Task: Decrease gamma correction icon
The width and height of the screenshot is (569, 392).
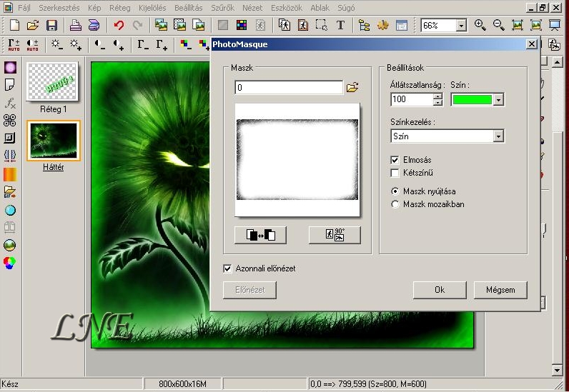Action: [143, 45]
